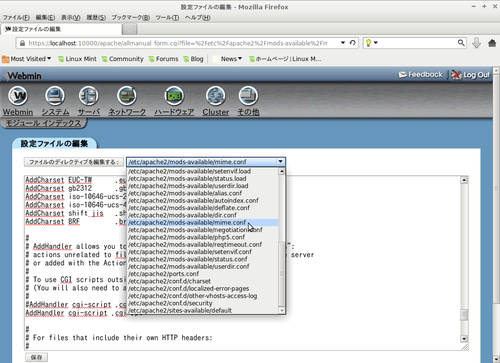This screenshot has height=363, width=500.
Task: Select php5.conf in the file list
Action: coord(203,237)
